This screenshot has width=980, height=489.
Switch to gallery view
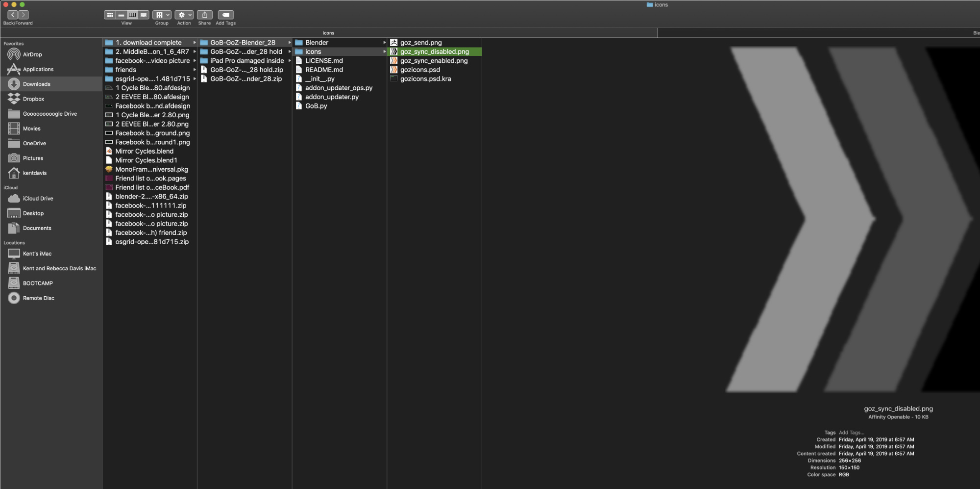point(144,15)
